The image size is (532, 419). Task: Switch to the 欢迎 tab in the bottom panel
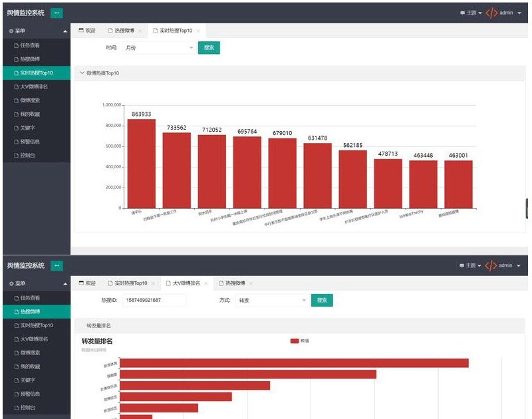click(87, 283)
